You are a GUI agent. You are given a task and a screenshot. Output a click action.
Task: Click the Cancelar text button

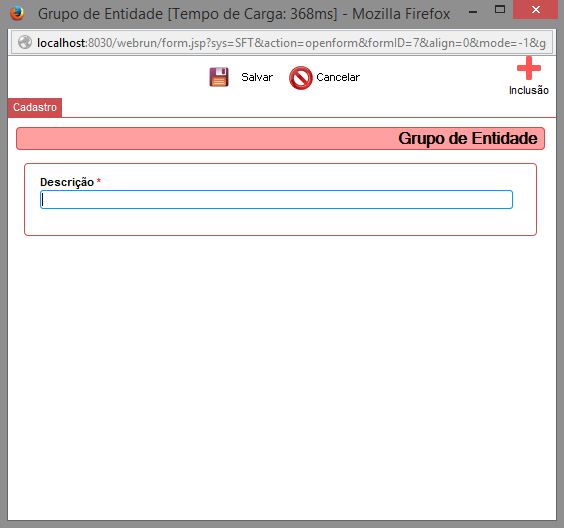click(338, 77)
